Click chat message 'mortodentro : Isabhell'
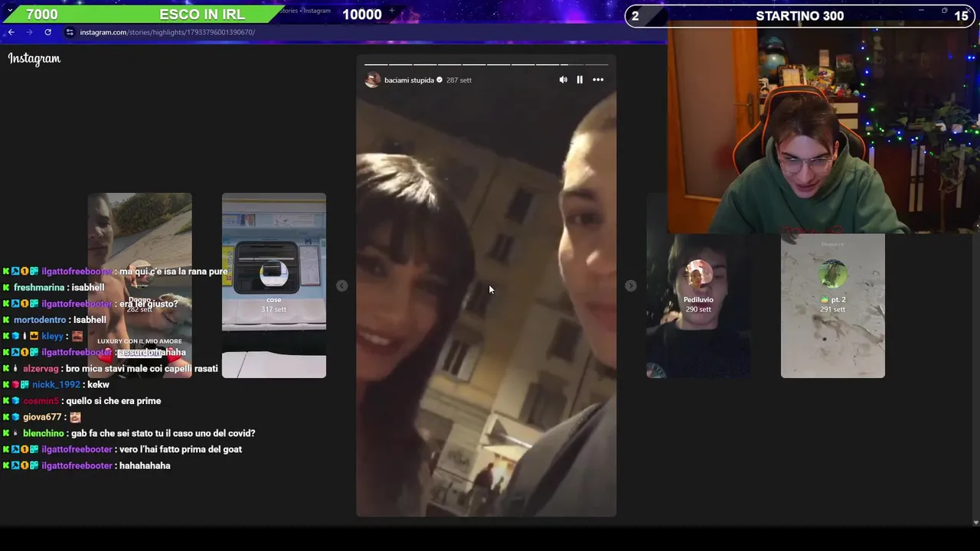This screenshot has width=980, height=551. (x=54, y=320)
